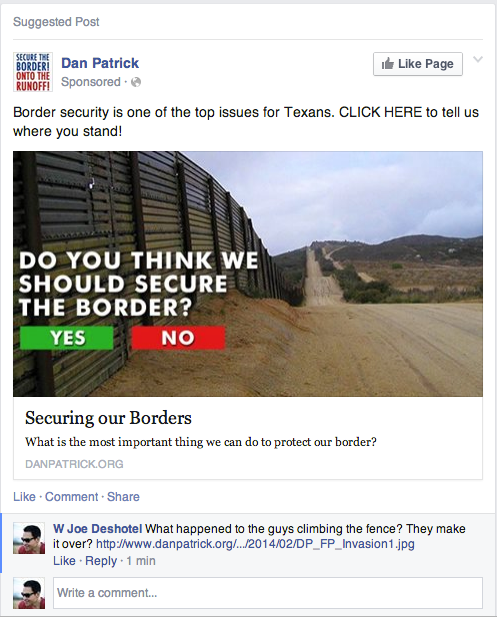This screenshot has width=497, height=617.
Task: Share the sponsored post
Action: [x=123, y=497]
